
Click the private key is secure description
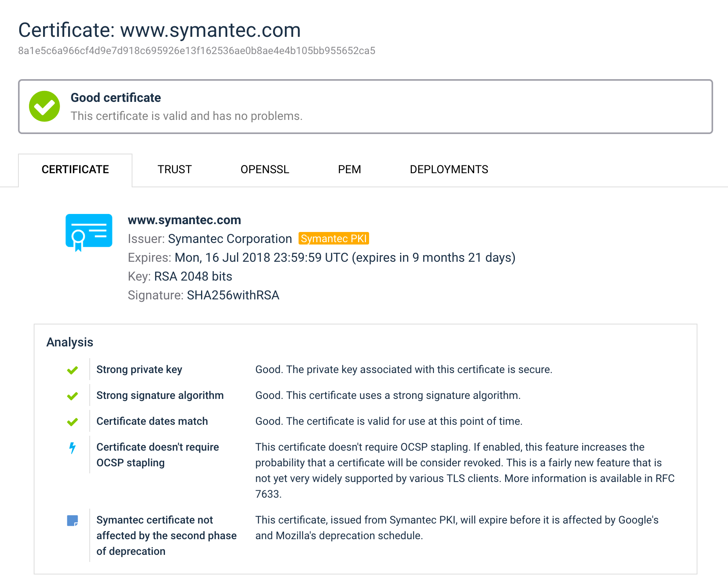coord(404,370)
